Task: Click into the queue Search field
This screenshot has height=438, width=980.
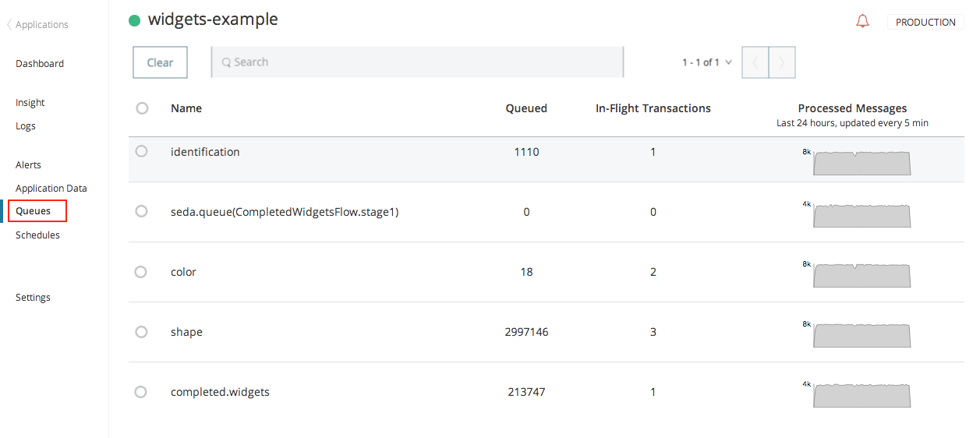Action: (x=417, y=62)
